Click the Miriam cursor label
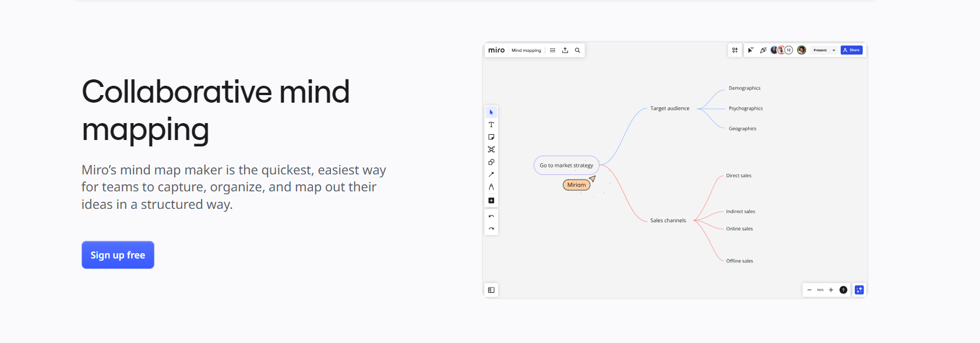This screenshot has height=343, width=980. (x=577, y=185)
